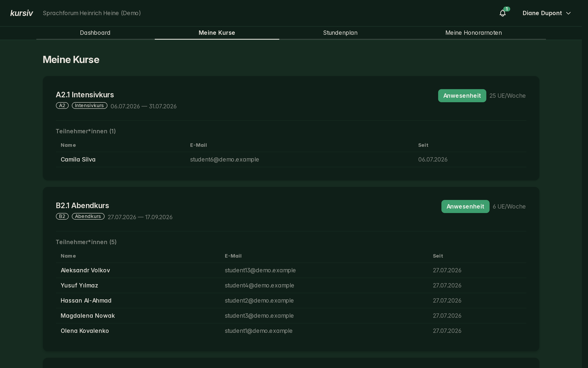
Task: Click the Intensivkurs badge
Action: coord(89,106)
